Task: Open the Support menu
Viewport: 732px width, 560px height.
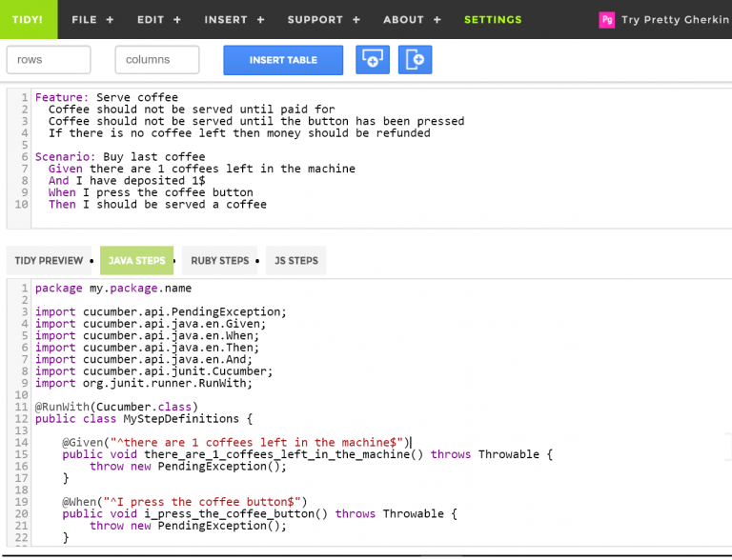Action: pos(324,19)
